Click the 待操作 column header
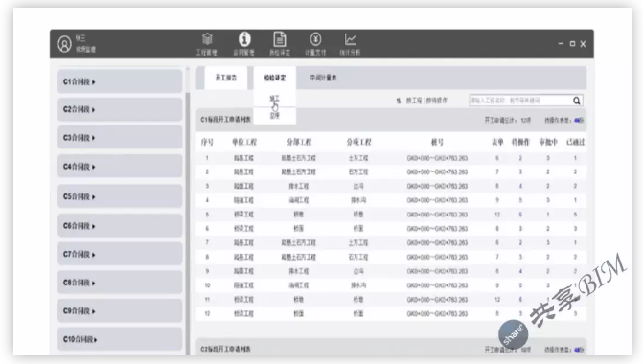Image resolution: width=643 pixels, height=364 pixels. pos(520,142)
